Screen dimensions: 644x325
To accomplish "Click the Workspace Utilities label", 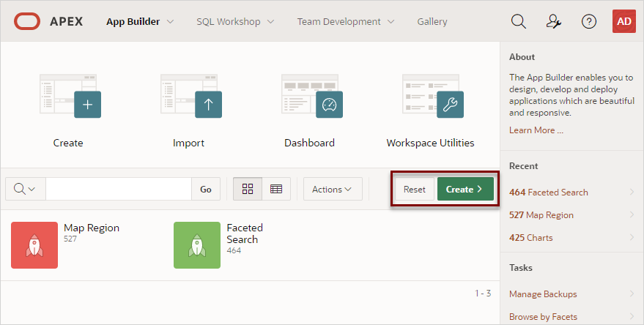I will pos(430,143).
